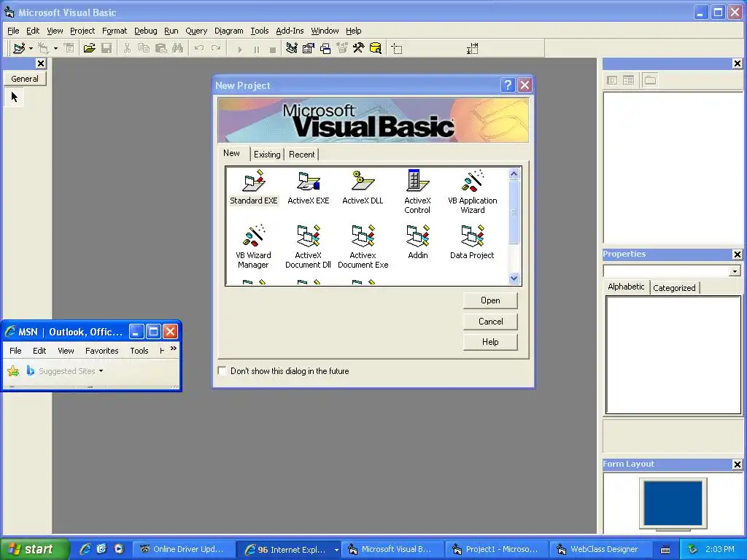
Task: Select the Addin project type
Action: [x=418, y=242]
